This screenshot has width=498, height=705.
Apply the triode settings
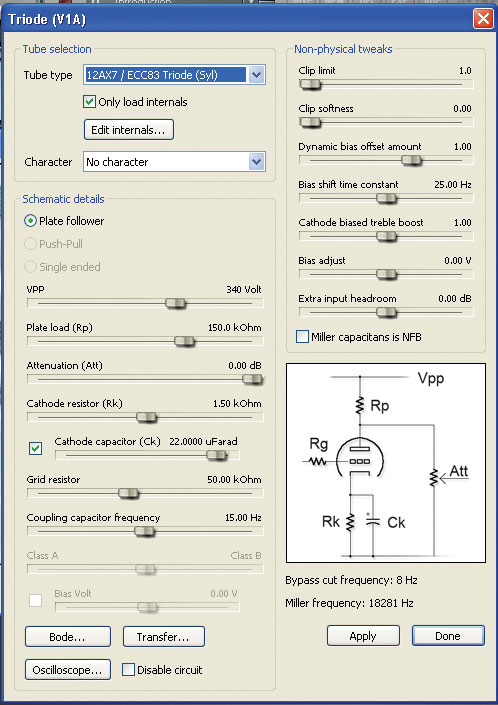363,636
